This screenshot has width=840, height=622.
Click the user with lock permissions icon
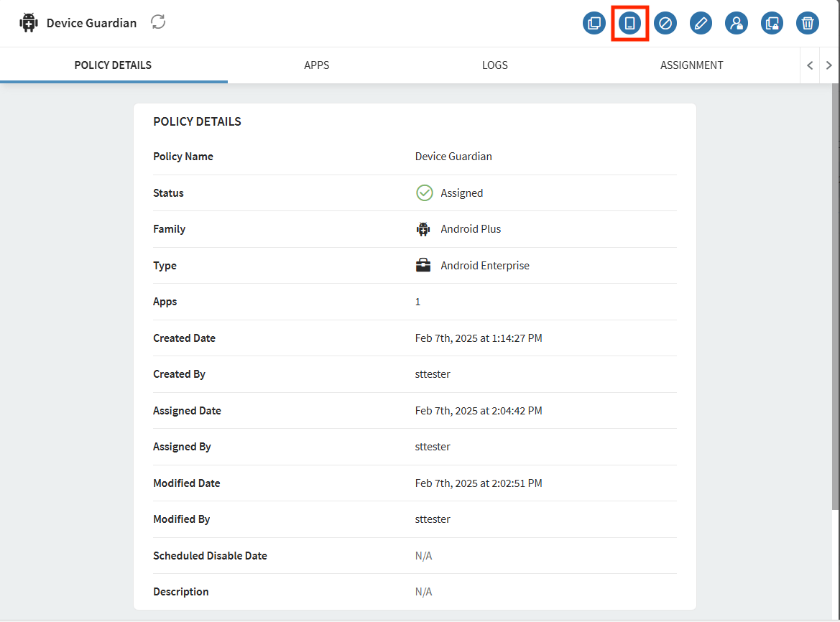(737, 23)
